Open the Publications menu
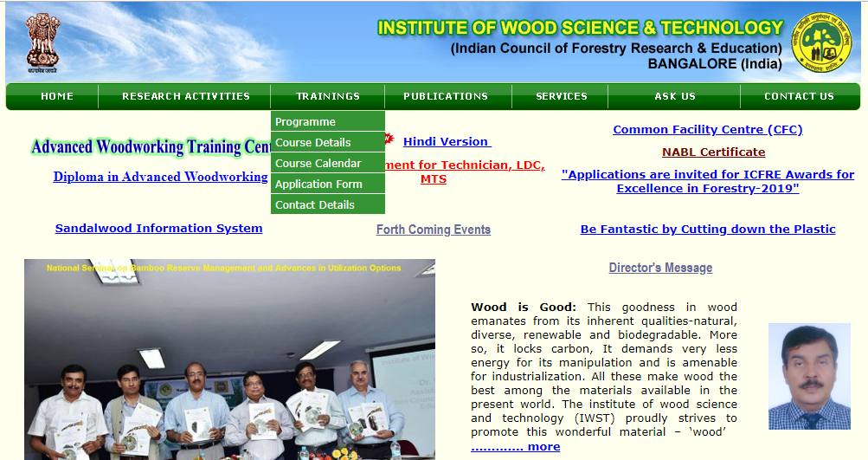Image resolution: width=868 pixels, height=460 pixels. (x=446, y=96)
